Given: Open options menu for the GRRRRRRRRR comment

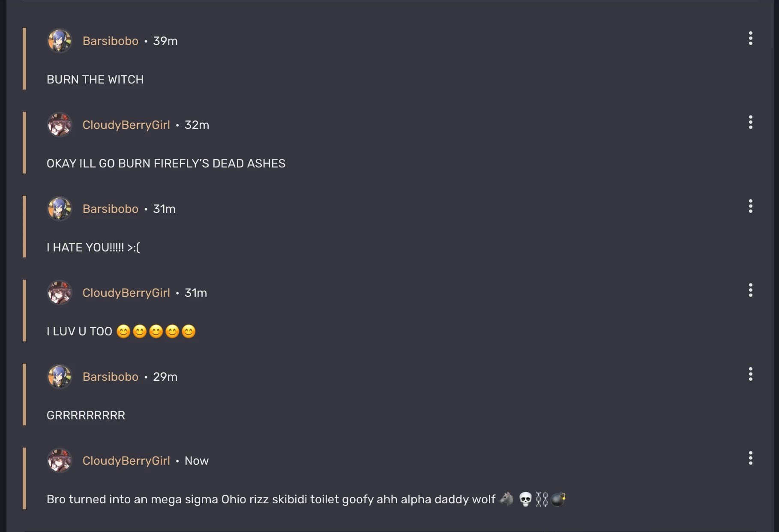Looking at the screenshot, I should [750, 374].
